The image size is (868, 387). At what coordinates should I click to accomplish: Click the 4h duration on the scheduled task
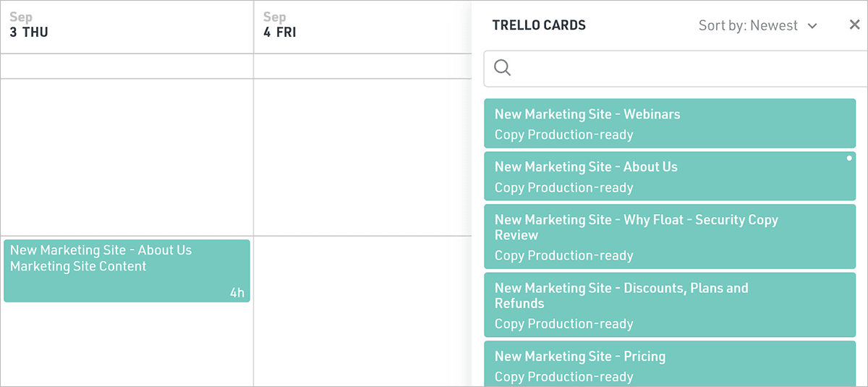[x=237, y=293]
